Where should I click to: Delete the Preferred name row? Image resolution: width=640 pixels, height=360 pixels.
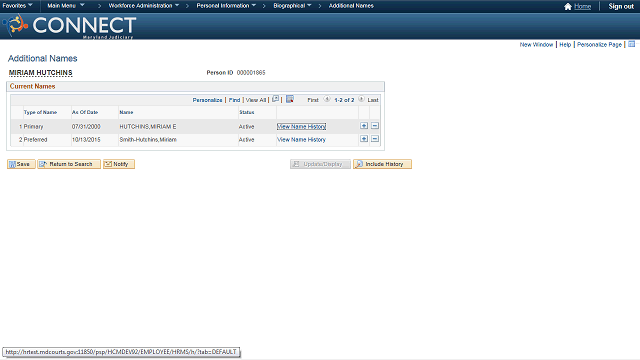(x=375, y=139)
